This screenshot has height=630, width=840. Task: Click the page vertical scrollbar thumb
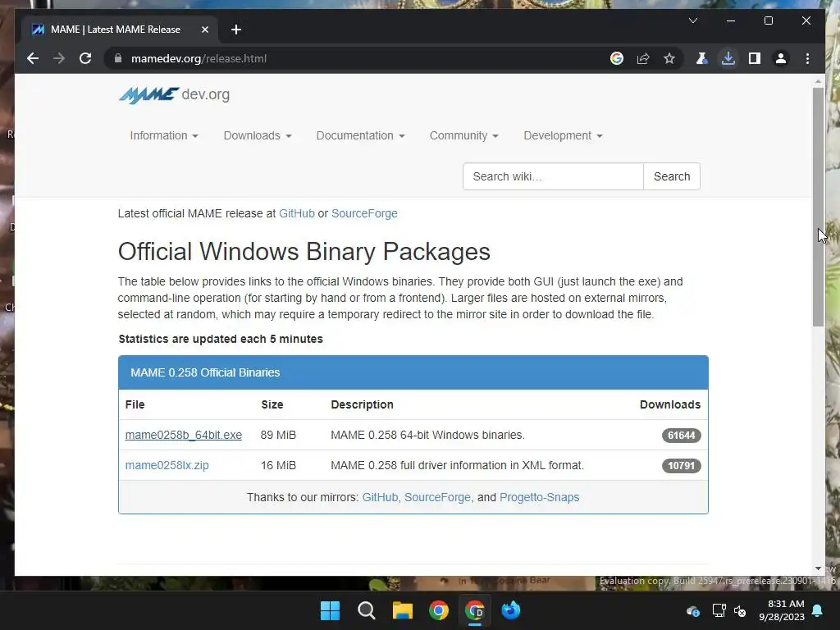pos(818,207)
